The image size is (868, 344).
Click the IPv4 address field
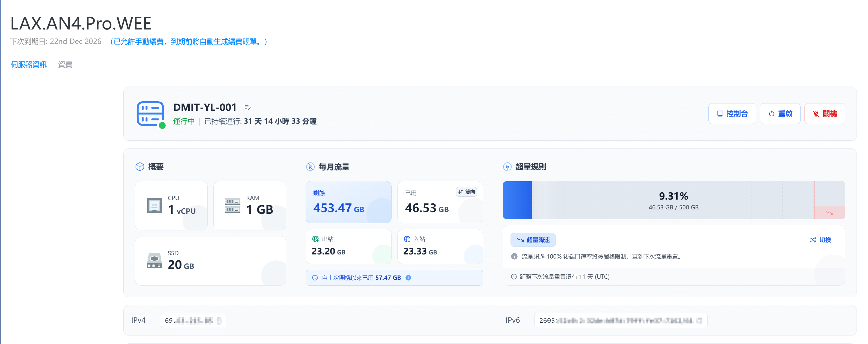tap(193, 321)
